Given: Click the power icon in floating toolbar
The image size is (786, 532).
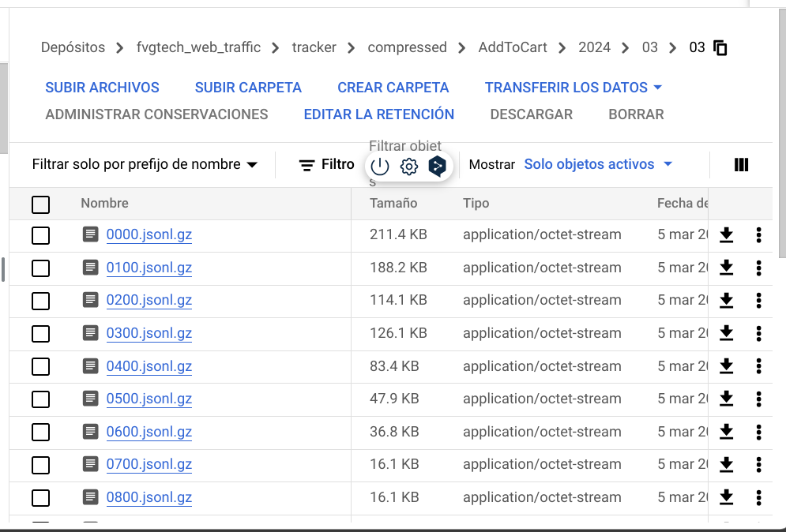Looking at the screenshot, I should [x=380, y=166].
